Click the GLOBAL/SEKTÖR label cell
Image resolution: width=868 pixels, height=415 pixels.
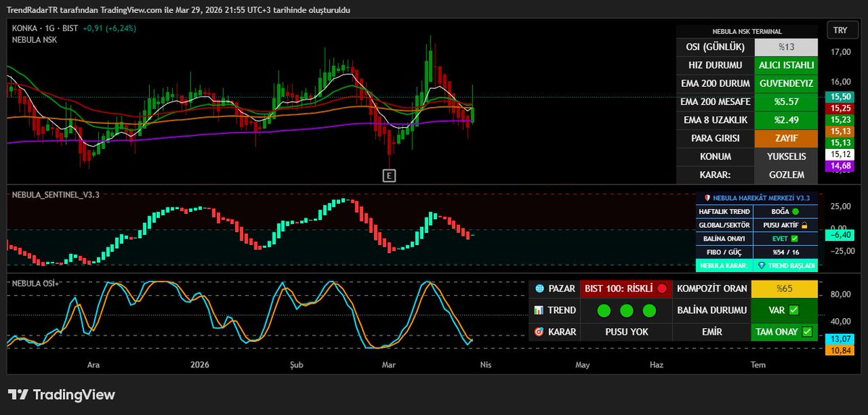pos(723,225)
